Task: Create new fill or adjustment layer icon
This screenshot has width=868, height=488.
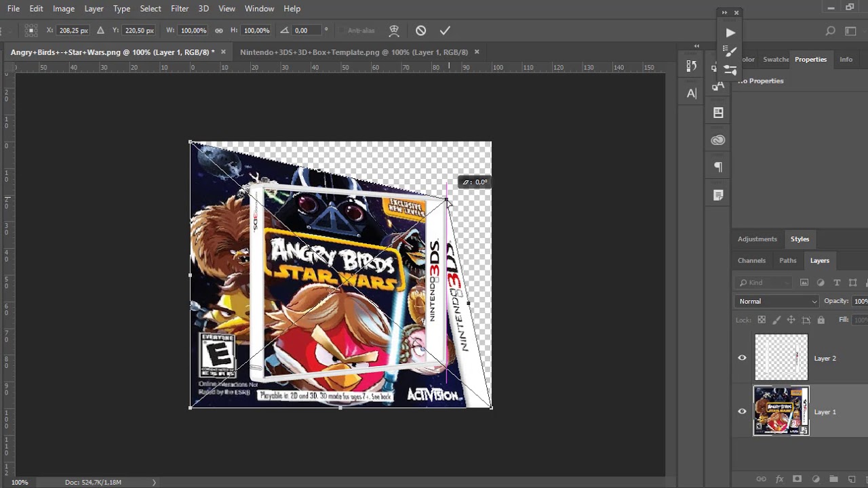Action: 816,479
